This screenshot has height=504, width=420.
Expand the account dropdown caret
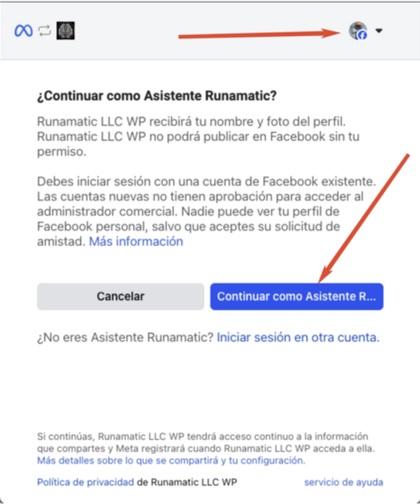point(379,31)
